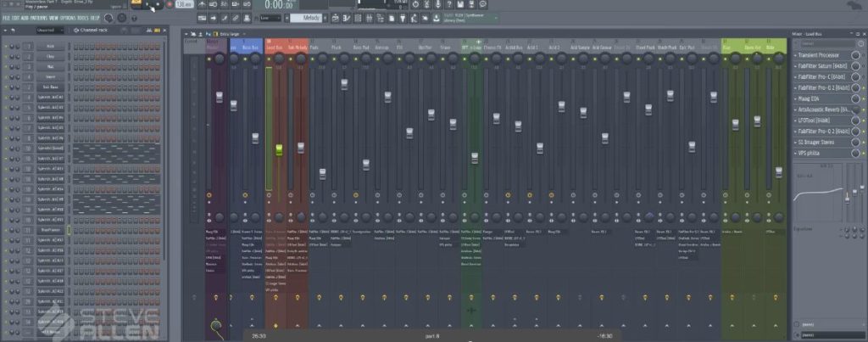Image resolution: width=868 pixels, height=342 pixels.
Task: Toggle the mute LED of the Kick channel
Action: (x=6, y=47)
